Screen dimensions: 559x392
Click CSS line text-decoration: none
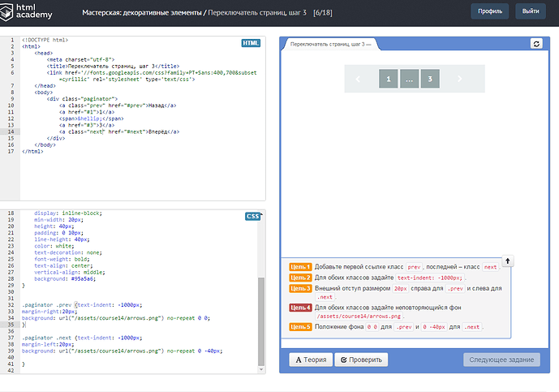coord(68,252)
